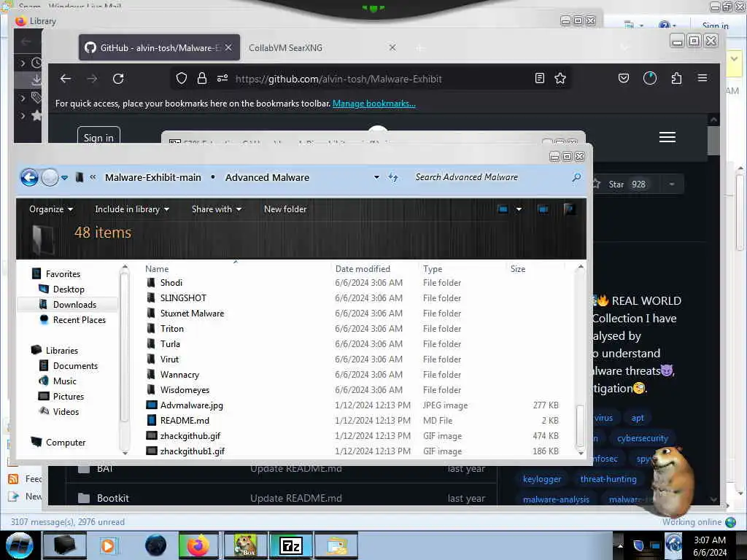This screenshot has height=560, width=747.
Task: Open Pocket save icon in Firefox
Action: click(624, 79)
